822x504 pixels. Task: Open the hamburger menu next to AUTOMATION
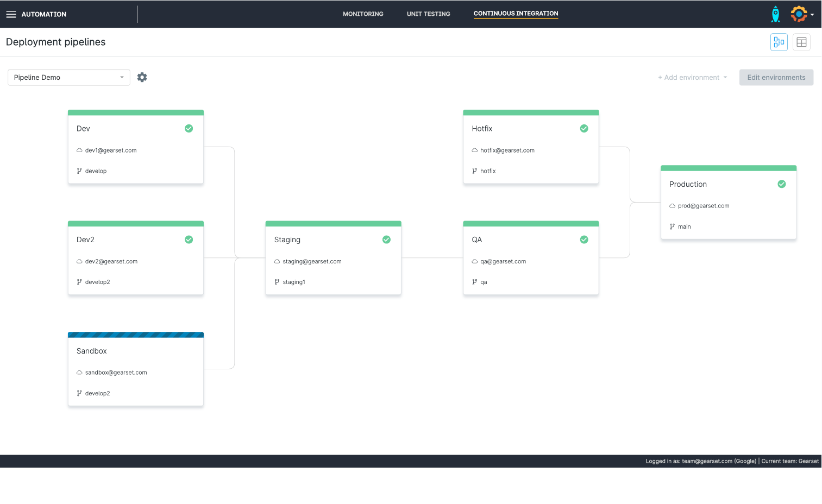coord(11,14)
